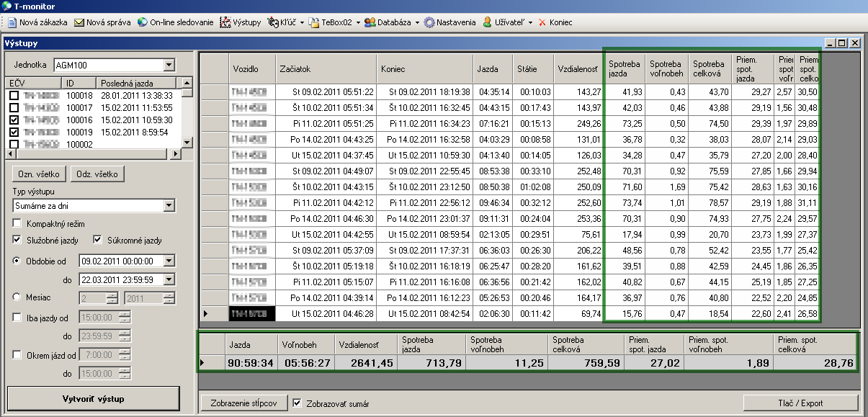Open Nová správa envelope icon
This screenshot has width=868, height=417.
[79, 22]
